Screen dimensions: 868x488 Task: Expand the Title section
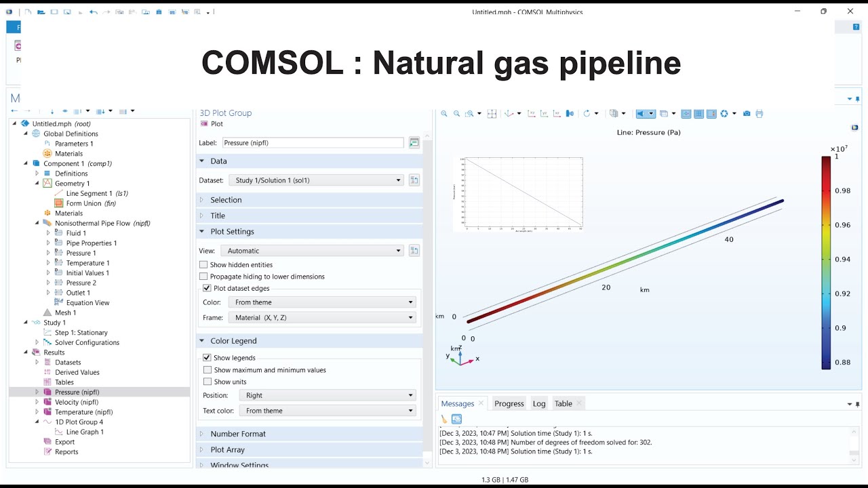pyautogui.click(x=309, y=216)
